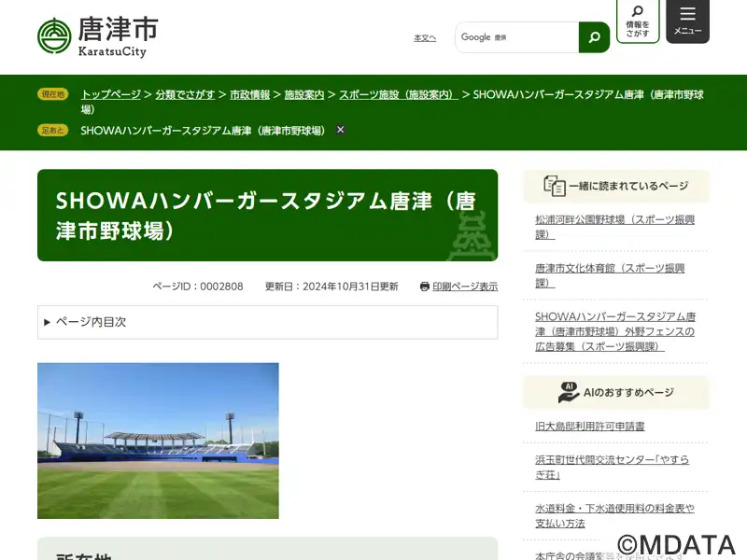Click the 足あと label badge
The width and height of the screenshot is (747, 560).
click(x=53, y=130)
